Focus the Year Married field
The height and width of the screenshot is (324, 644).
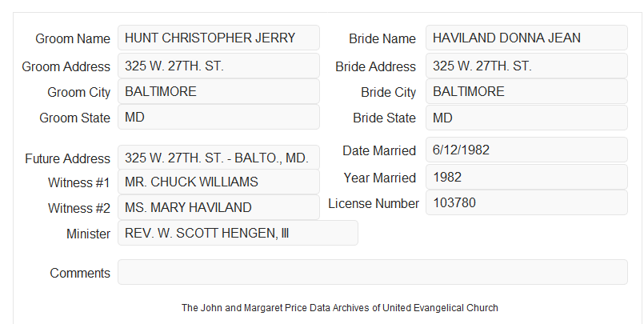point(526,177)
